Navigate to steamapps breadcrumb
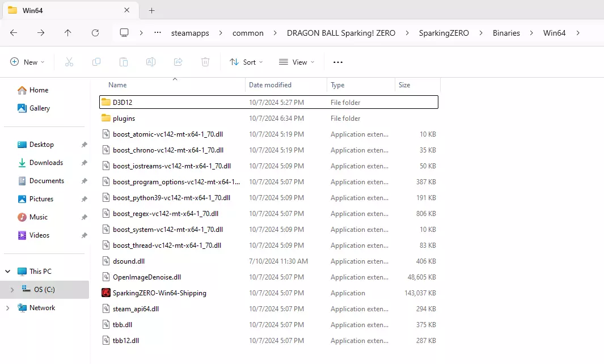 pos(190,33)
